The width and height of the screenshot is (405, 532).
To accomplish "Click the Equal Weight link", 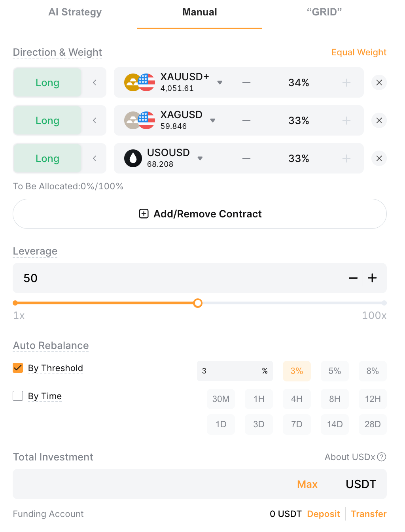I will [359, 52].
